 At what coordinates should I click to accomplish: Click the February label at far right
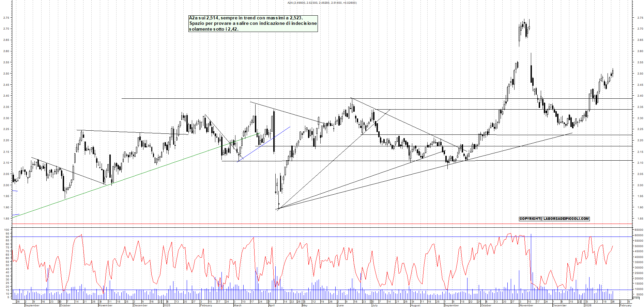click(x=625, y=305)
